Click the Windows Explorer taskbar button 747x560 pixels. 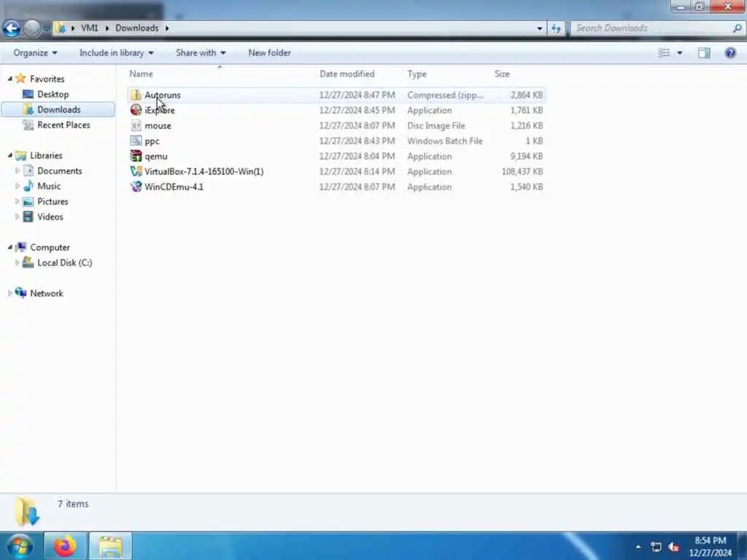point(111,546)
